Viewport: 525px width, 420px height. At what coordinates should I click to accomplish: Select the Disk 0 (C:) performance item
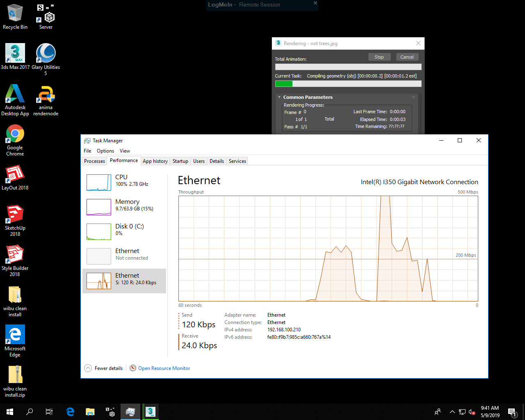pyautogui.click(x=124, y=232)
